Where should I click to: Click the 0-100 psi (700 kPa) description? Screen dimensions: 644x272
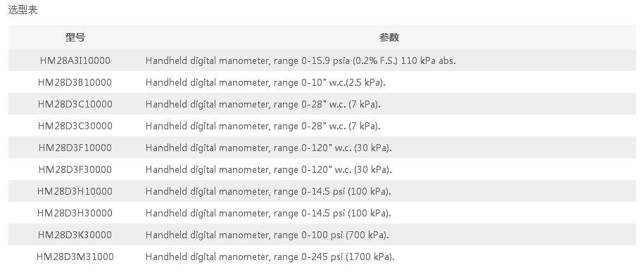267,235
